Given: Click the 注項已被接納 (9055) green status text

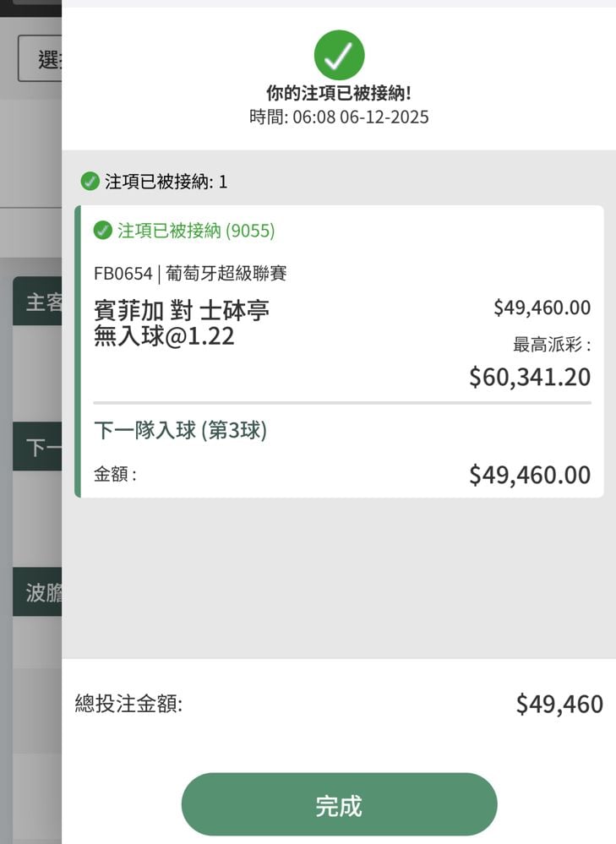Looking at the screenshot, I should pos(196,231).
